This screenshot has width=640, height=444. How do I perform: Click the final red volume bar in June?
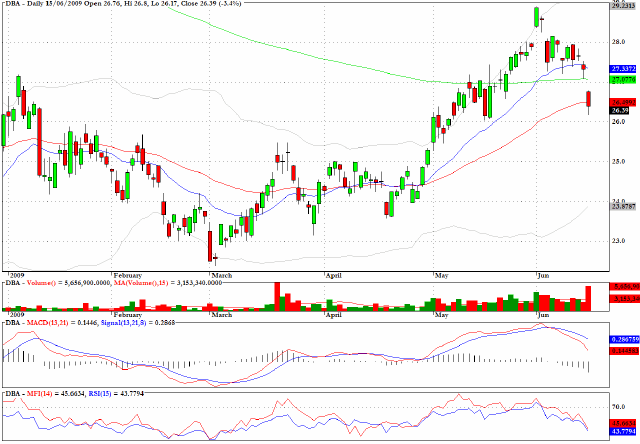pyautogui.click(x=588, y=298)
